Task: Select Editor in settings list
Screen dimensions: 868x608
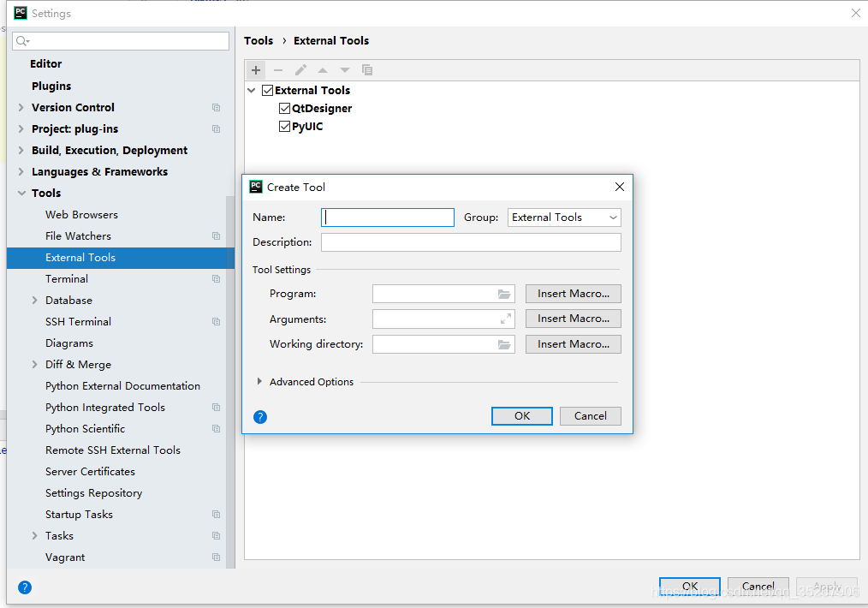Action: [x=46, y=63]
